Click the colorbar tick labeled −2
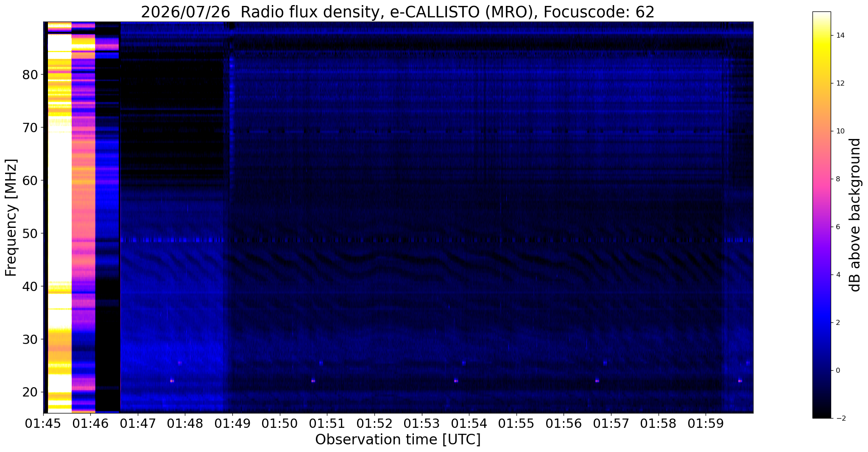 (x=839, y=419)
